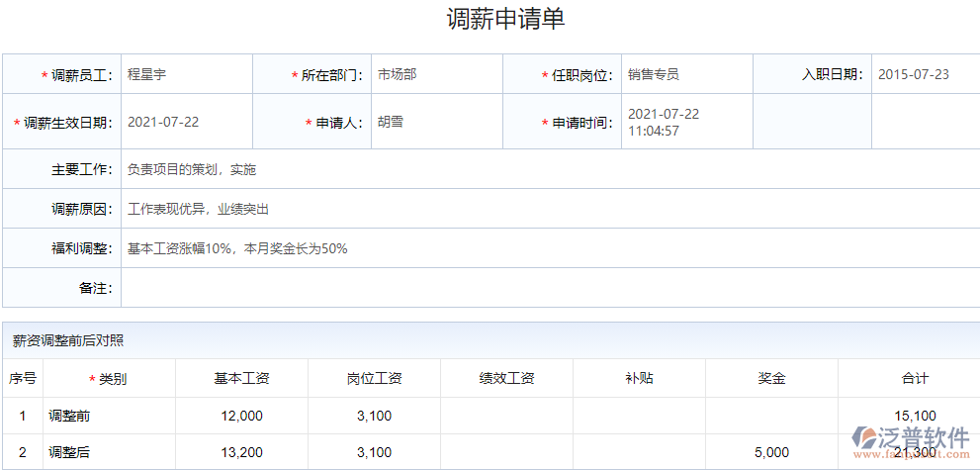Click the 调薪原因 text field
The height and width of the screenshot is (470, 980).
[549, 209]
